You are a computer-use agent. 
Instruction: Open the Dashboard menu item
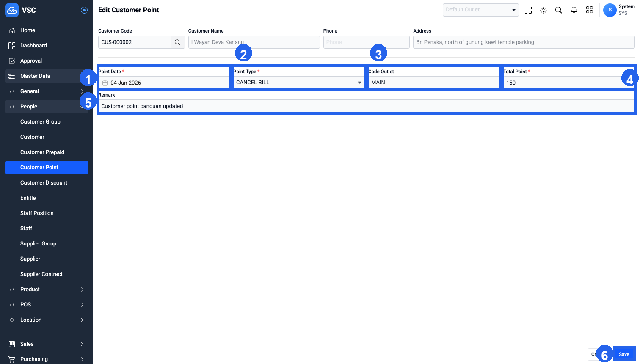[x=47, y=46]
